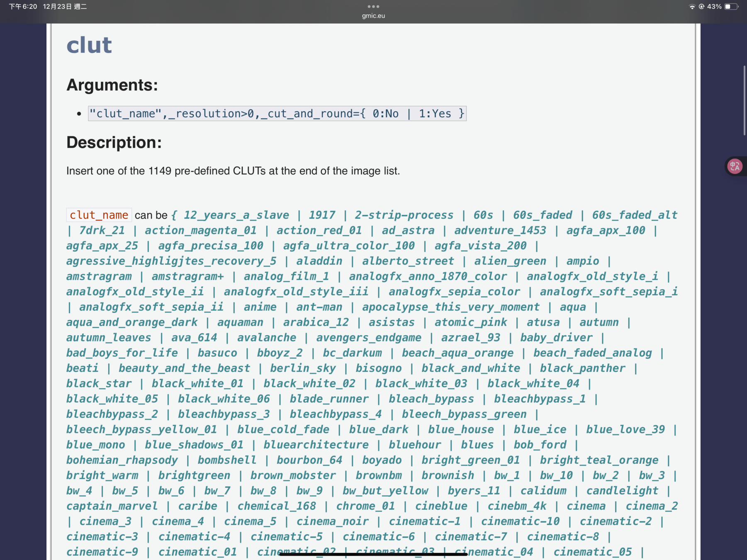Select blue_cold_fade clut name
This screenshot has width=747, height=560.
283,430
